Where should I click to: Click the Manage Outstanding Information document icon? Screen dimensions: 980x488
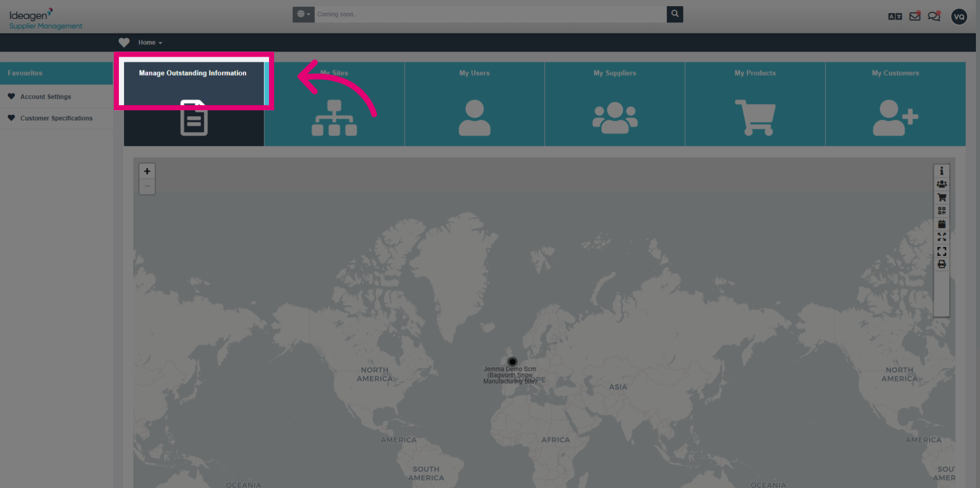pos(194,118)
